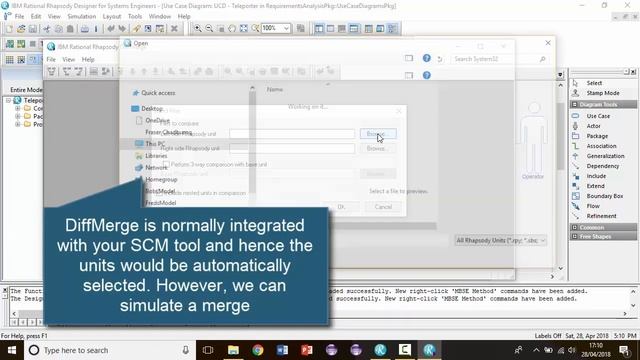Open 'All Rhapsody Units' file type dropdown

pyautogui.click(x=500, y=240)
